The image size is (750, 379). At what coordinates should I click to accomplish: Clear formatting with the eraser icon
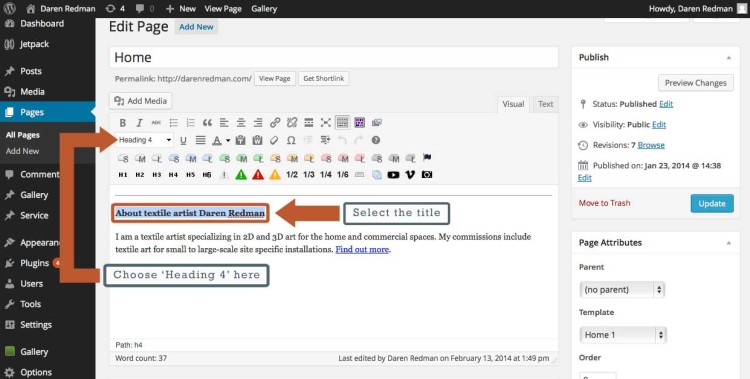(274, 140)
